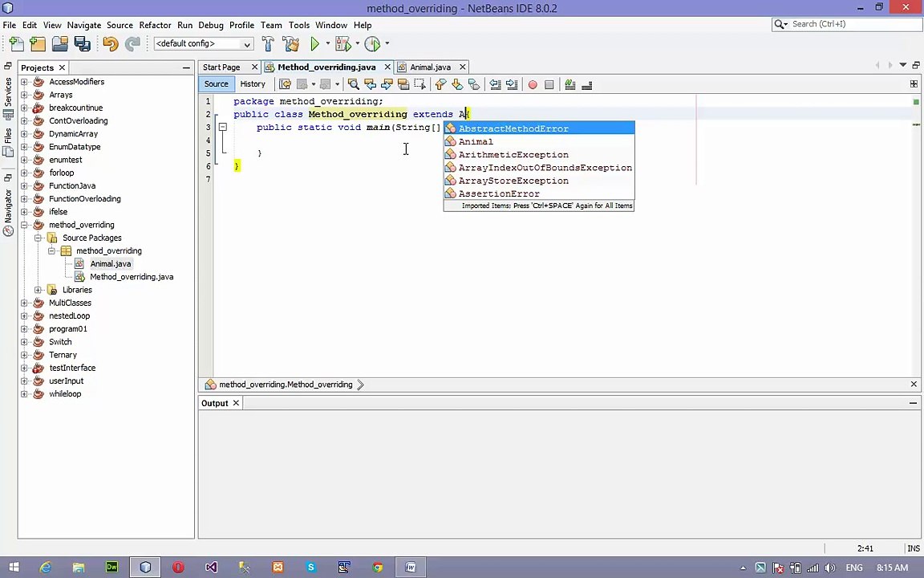This screenshot has width=924, height=578.
Task: Open the Refactor menu
Action: coord(155,25)
